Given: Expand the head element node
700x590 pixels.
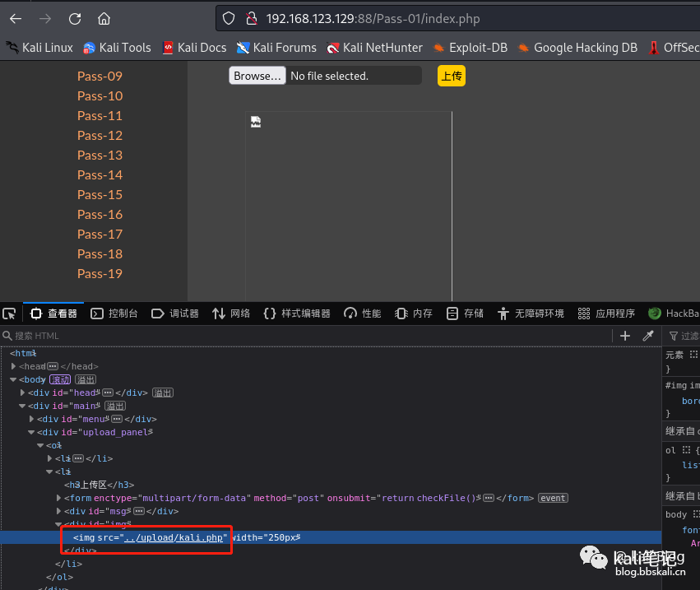Looking at the screenshot, I should click(13, 366).
